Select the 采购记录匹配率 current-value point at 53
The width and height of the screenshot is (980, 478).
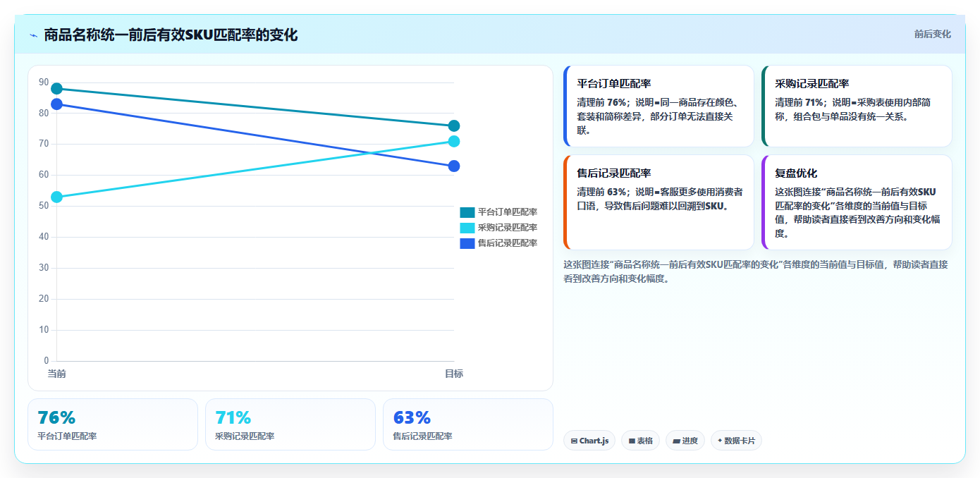click(57, 197)
